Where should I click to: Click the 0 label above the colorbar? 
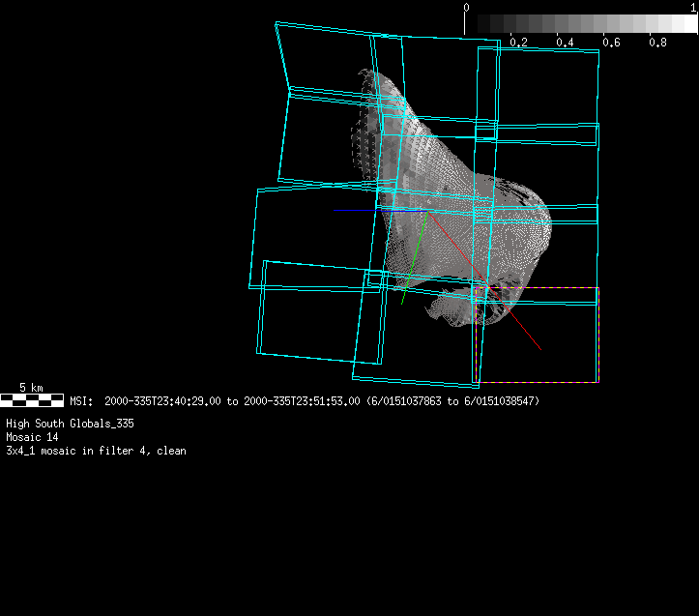click(x=467, y=7)
